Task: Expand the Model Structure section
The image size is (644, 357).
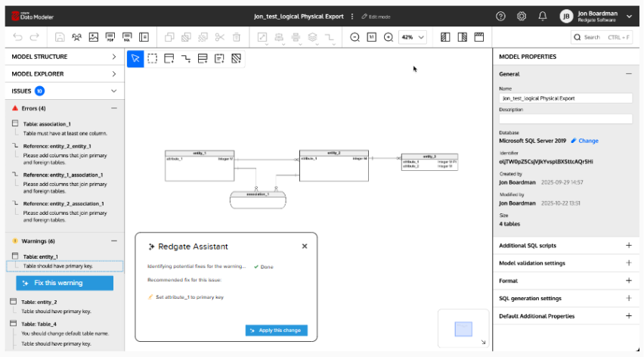Action: click(113, 57)
